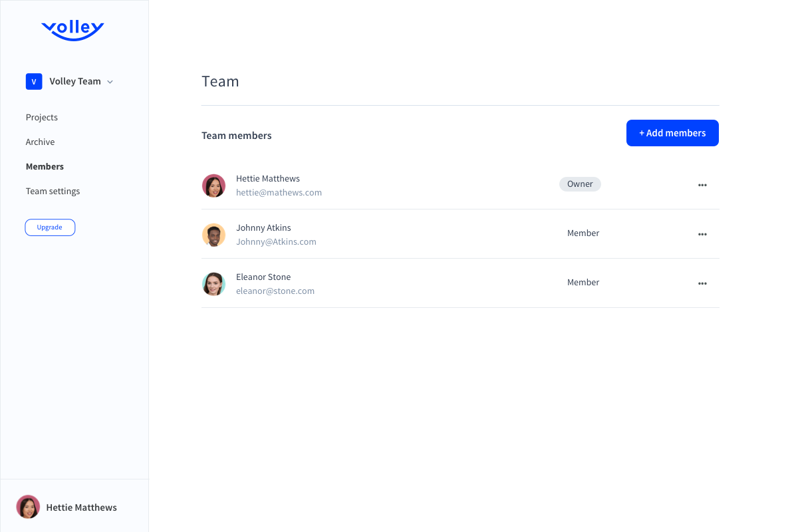Open options menu for Eleanor Stone

[x=702, y=283]
